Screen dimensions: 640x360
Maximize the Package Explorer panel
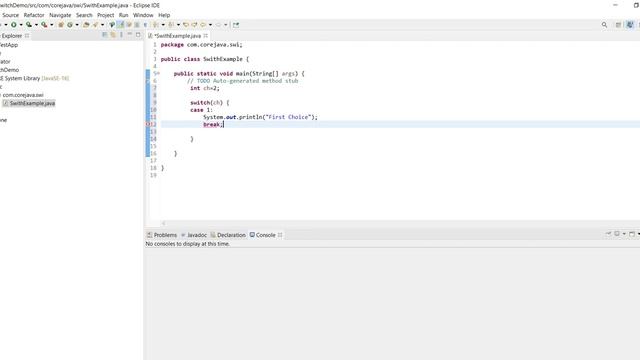pyautogui.click(x=138, y=35)
